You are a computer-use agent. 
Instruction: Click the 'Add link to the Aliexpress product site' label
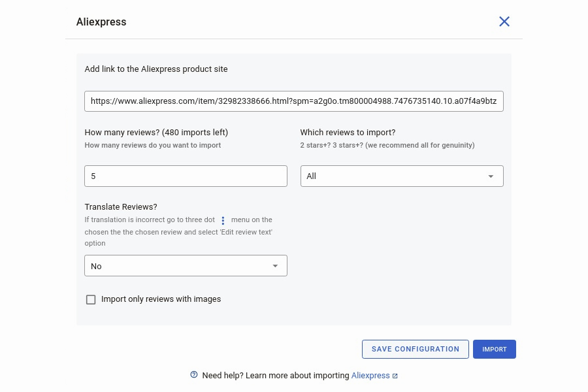pyautogui.click(x=156, y=69)
